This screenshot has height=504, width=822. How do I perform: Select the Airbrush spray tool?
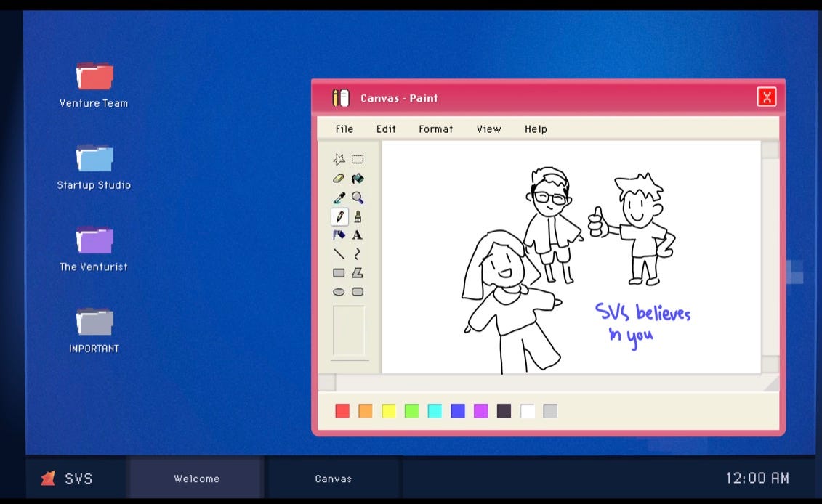click(x=339, y=235)
